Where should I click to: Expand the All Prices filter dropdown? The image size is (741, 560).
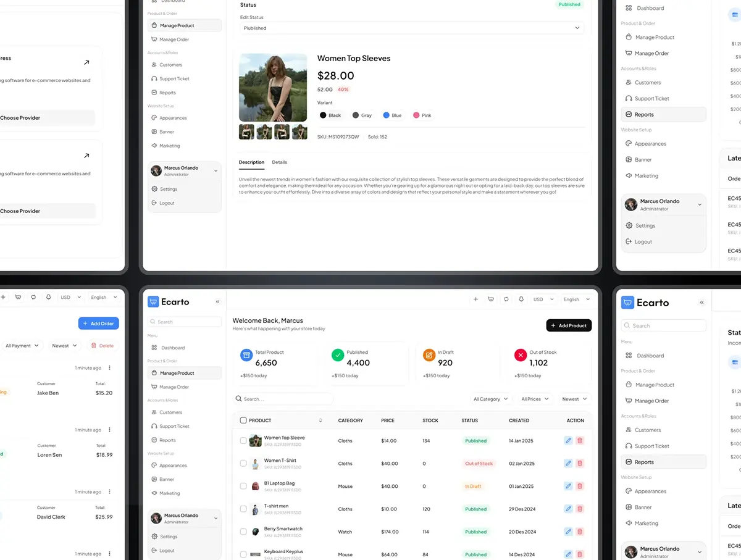pos(535,399)
